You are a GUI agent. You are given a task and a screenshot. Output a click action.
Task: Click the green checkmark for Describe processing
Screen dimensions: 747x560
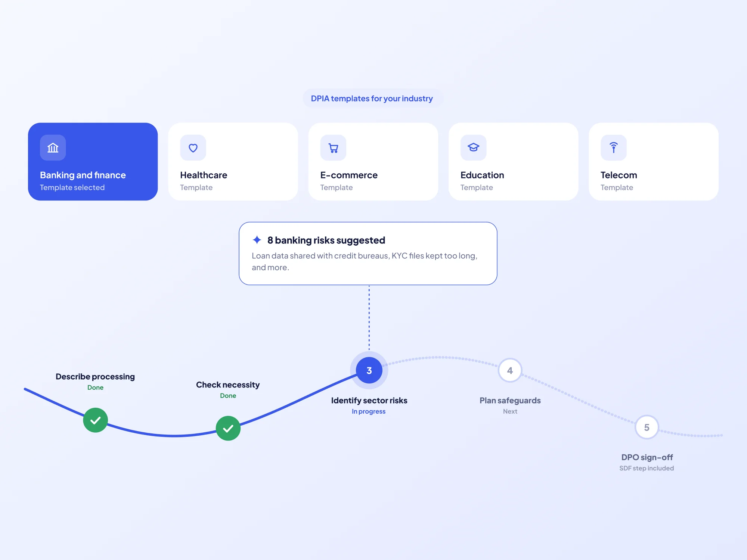click(96, 420)
